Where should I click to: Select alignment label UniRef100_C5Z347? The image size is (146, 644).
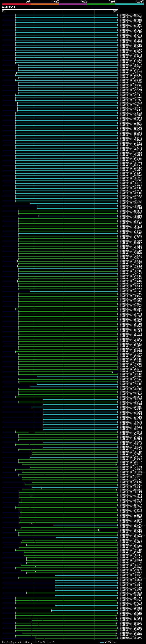click(131, 65)
